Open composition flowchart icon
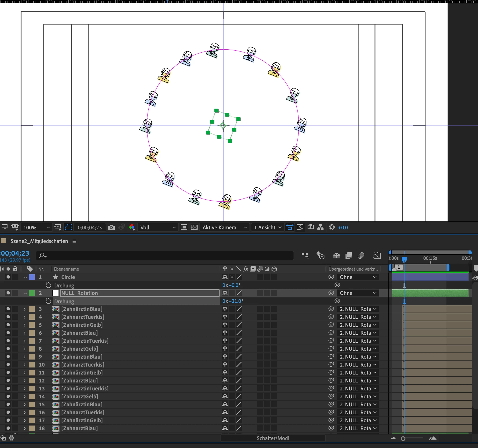478x448 pixels. (320, 228)
